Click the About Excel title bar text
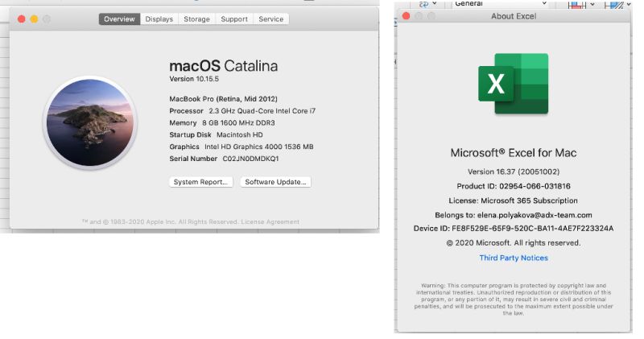Screen dimensions: 644x339 click(514, 16)
